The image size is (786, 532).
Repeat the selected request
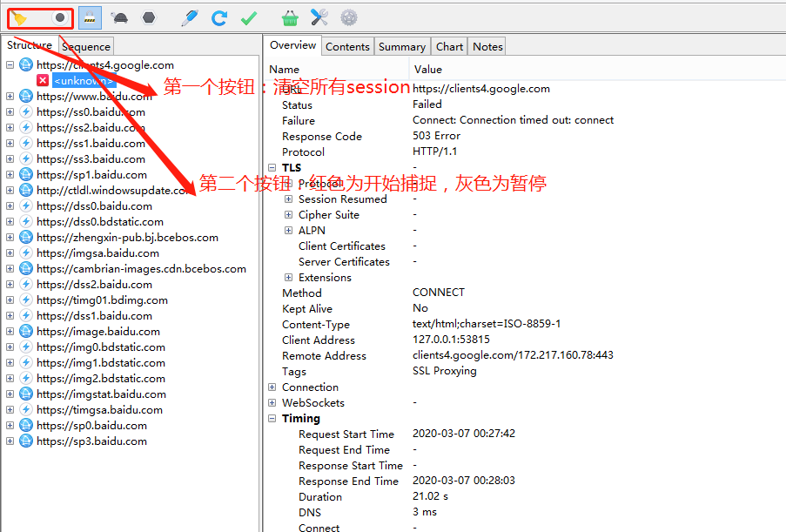click(219, 18)
